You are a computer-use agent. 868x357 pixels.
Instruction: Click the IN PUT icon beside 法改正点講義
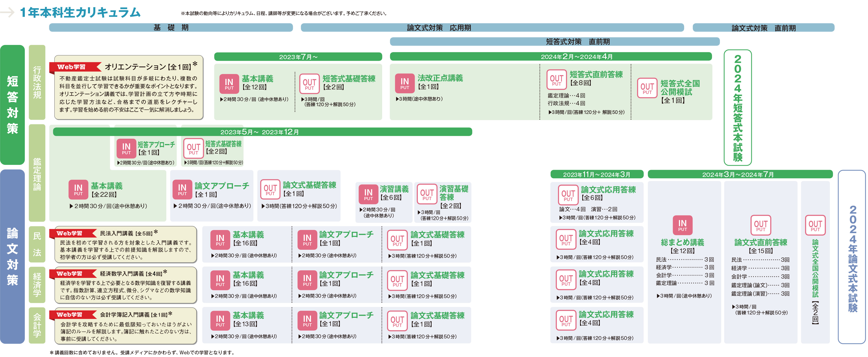(404, 83)
